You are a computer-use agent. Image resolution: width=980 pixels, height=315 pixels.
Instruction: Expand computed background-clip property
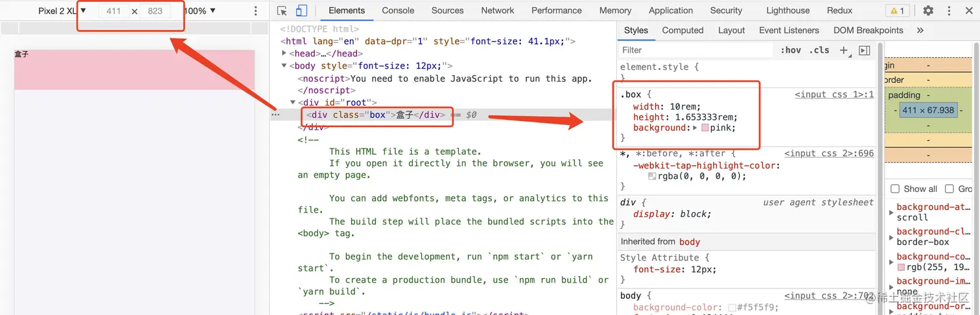892,237
